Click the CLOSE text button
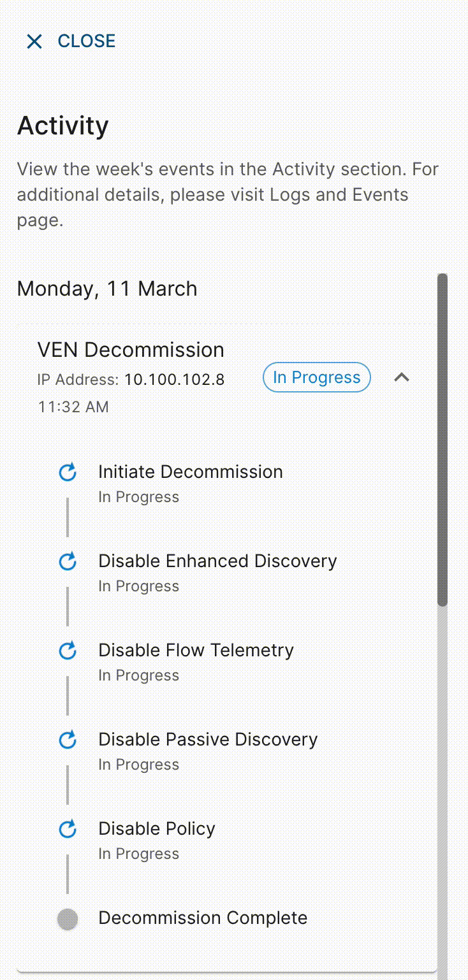468x980 pixels. click(87, 41)
